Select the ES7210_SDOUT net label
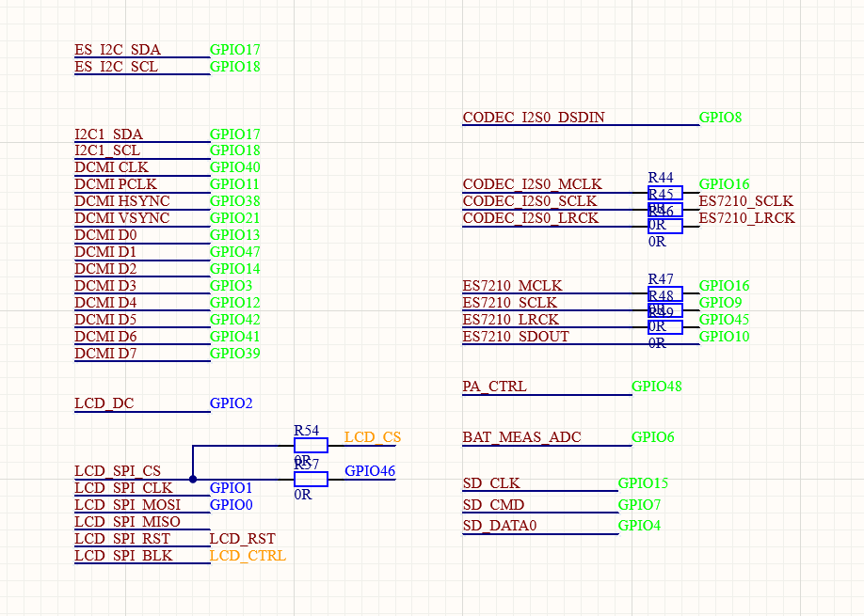864x616 pixels. tap(515, 337)
